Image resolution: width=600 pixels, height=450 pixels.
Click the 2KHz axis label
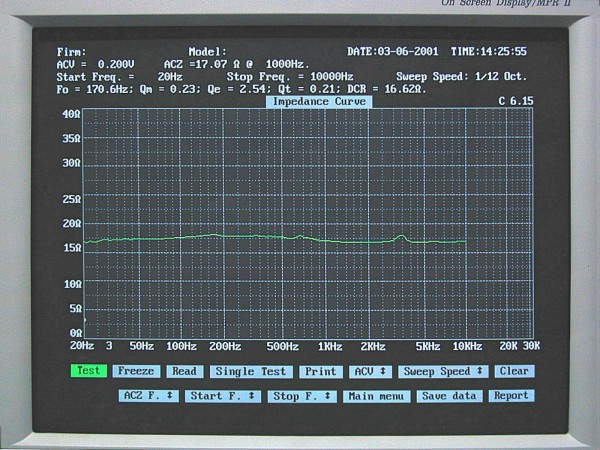click(x=373, y=347)
